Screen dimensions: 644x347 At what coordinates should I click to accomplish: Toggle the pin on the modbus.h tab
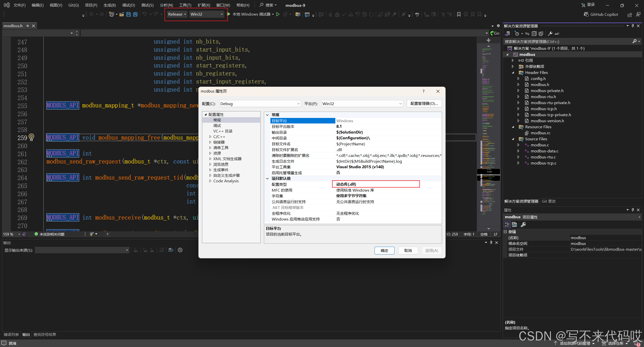(x=27, y=26)
